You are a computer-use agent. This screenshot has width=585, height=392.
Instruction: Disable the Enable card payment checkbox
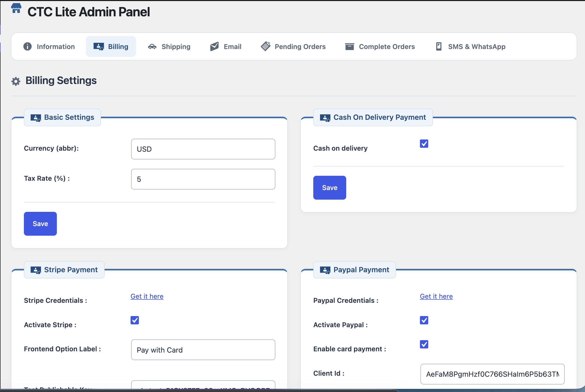coord(424,344)
